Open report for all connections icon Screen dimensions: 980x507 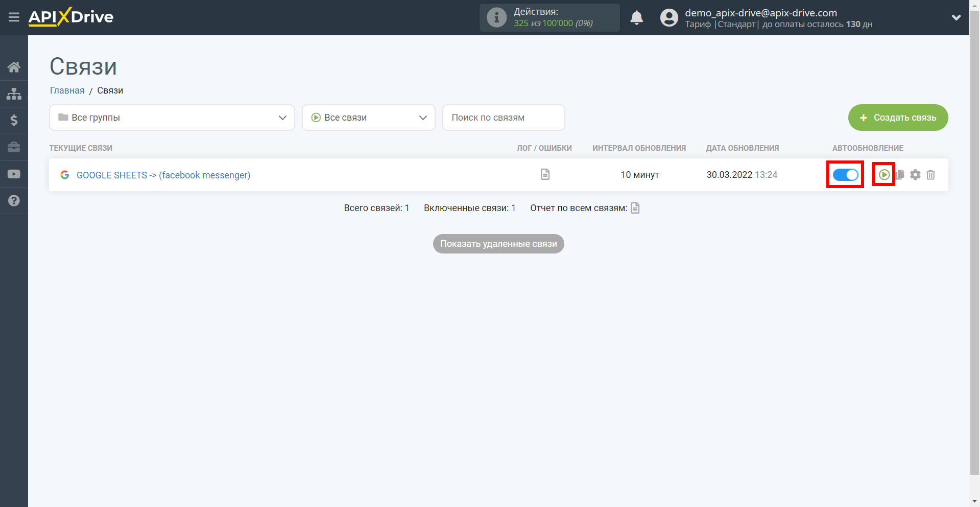tap(635, 208)
